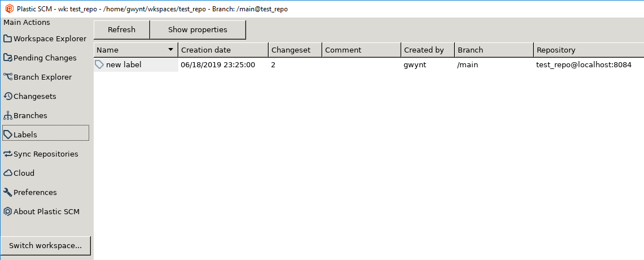
Task: Sort by Changeset column header
Action: [x=295, y=50]
